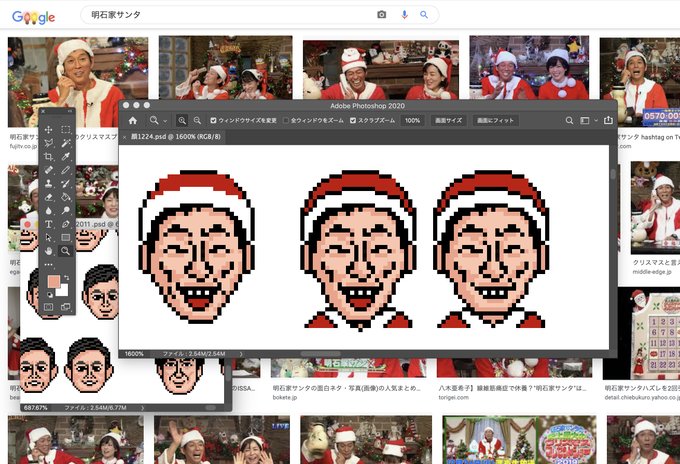Open the workspace switcher dropdown
The height and width of the screenshot is (464, 680).
tap(589, 121)
